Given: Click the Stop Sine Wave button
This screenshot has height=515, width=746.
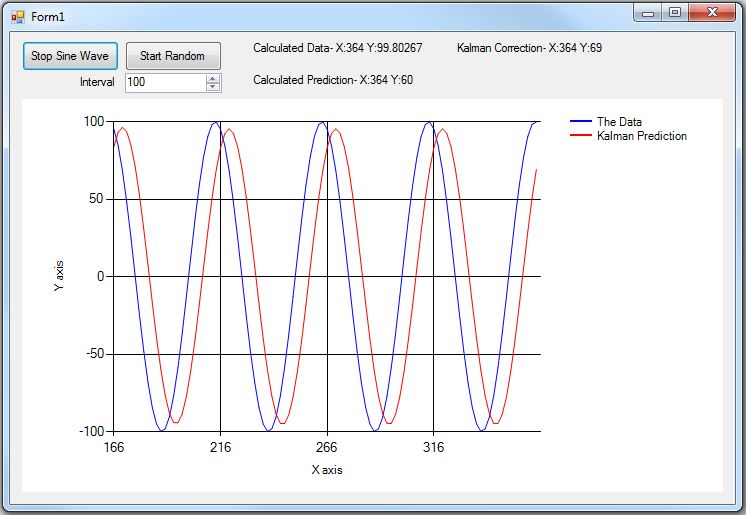Looking at the screenshot, I should pos(70,56).
